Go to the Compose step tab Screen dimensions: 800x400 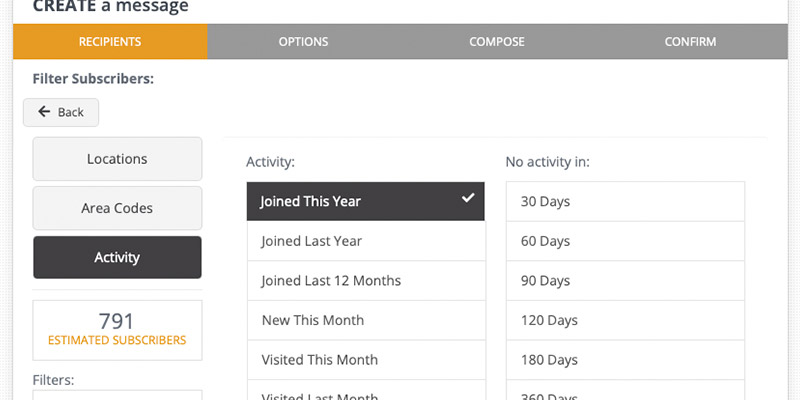497,42
